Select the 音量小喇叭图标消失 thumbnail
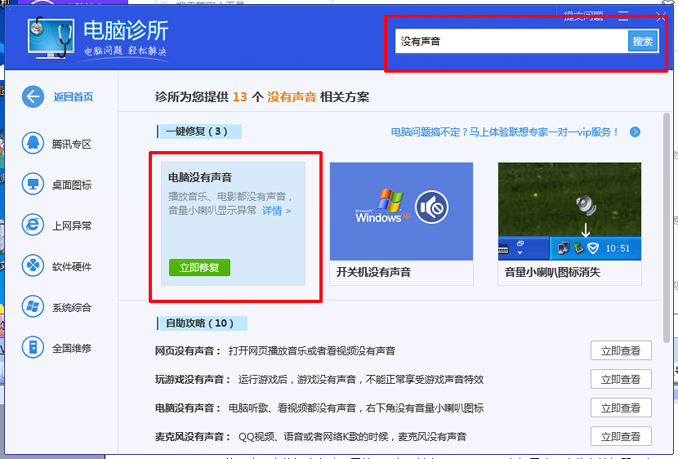 click(569, 210)
